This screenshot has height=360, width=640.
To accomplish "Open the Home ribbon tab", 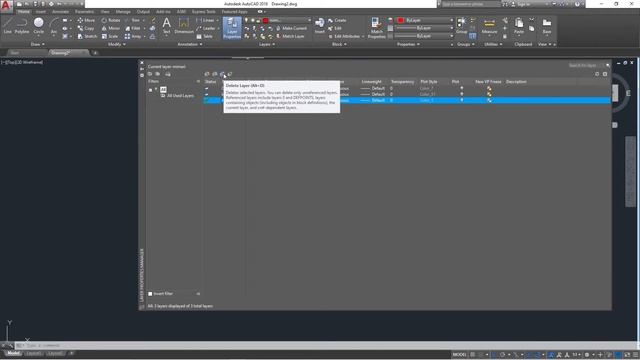I will click(24, 12).
